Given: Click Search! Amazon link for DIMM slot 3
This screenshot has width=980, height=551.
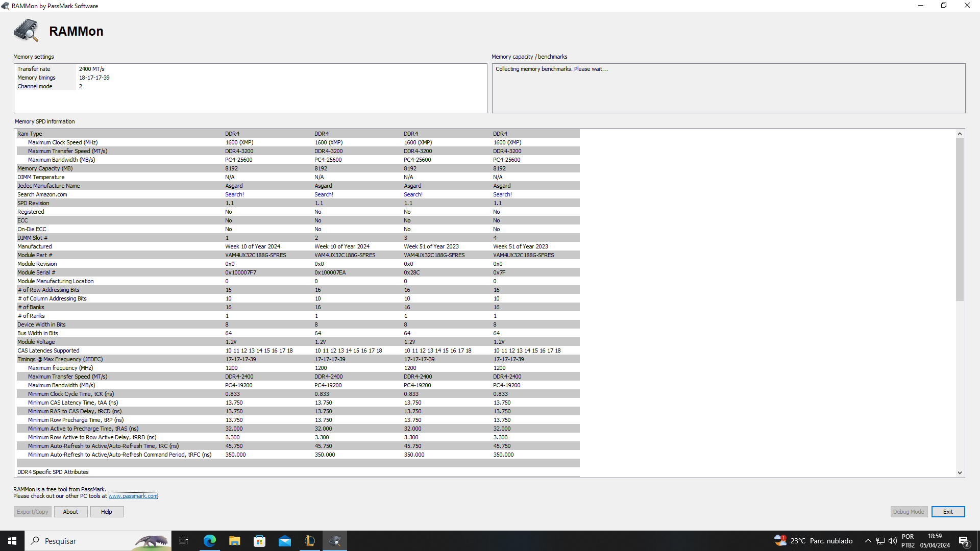Looking at the screenshot, I should tap(413, 194).
